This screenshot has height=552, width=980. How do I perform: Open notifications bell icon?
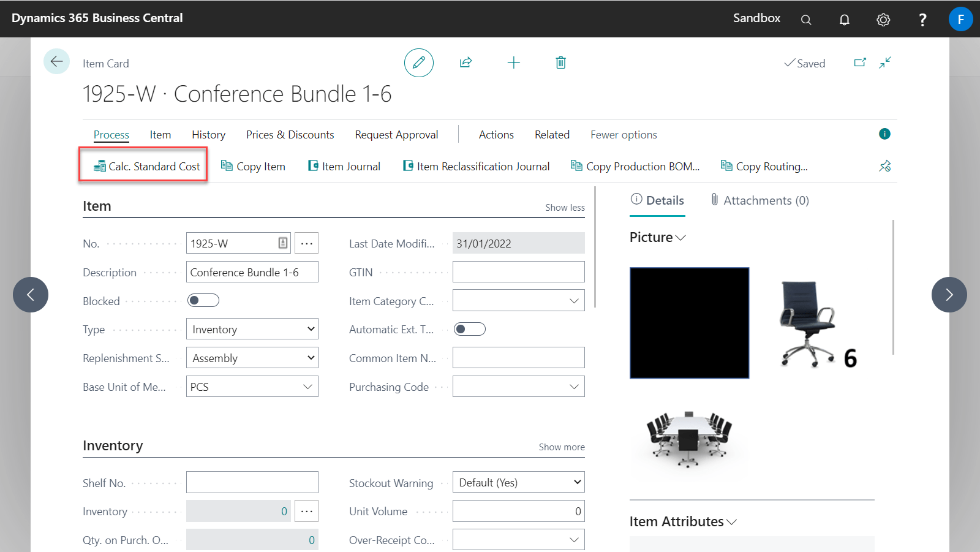pyautogui.click(x=844, y=20)
